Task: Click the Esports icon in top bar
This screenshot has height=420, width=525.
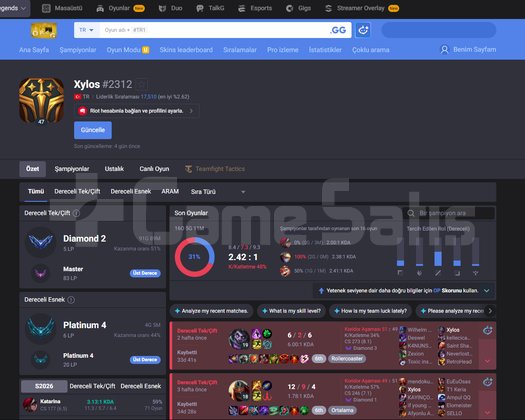Action: click(x=241, y=8)
